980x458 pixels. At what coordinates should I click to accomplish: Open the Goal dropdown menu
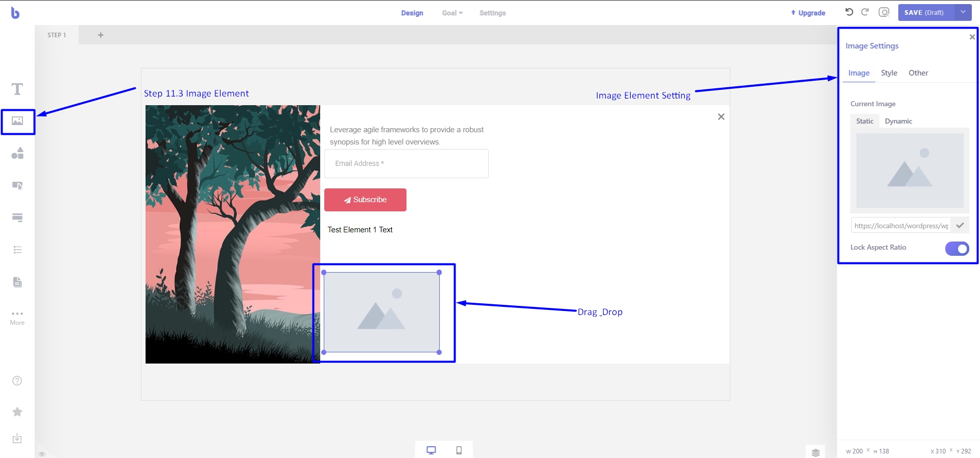click(452, 13)
